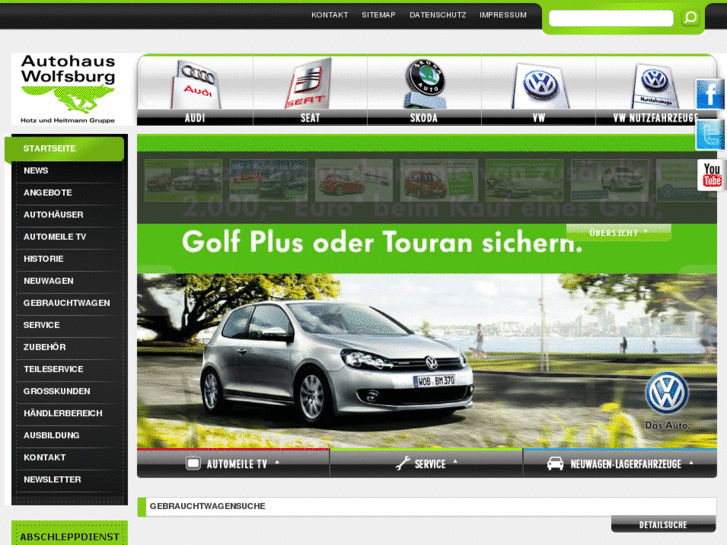Screen dimensions: 727x545
Task: Click the silver Golf banner image
Action: coord(427,361)
